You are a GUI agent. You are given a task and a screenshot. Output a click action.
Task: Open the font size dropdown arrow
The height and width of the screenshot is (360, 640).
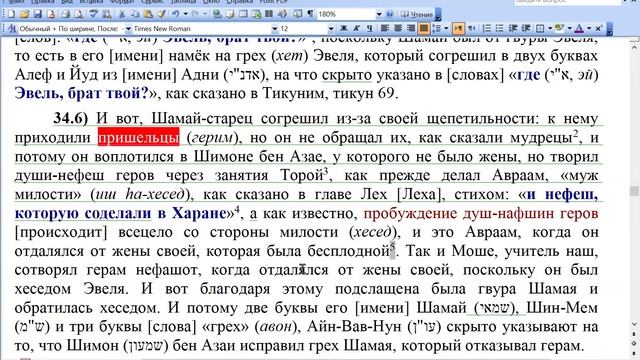[331, 29]
